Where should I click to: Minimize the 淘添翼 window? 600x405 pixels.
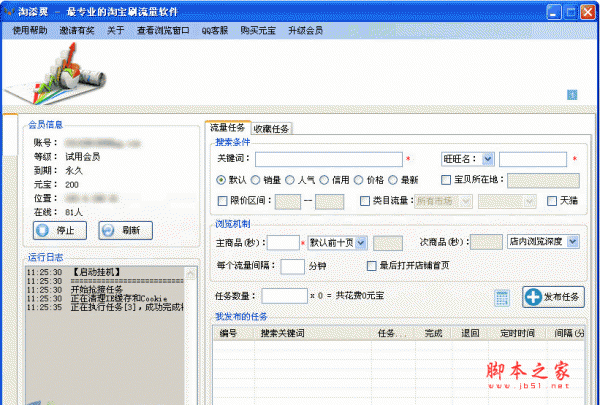pos(553,12)
